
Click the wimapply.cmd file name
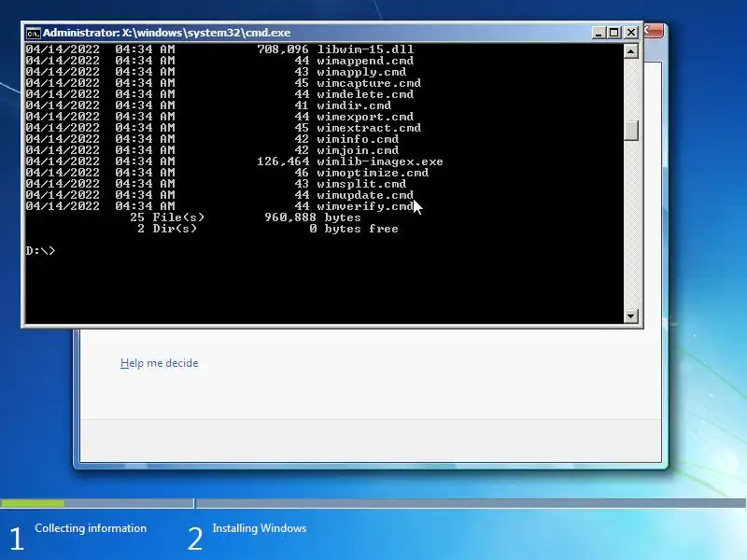[361, 72]
